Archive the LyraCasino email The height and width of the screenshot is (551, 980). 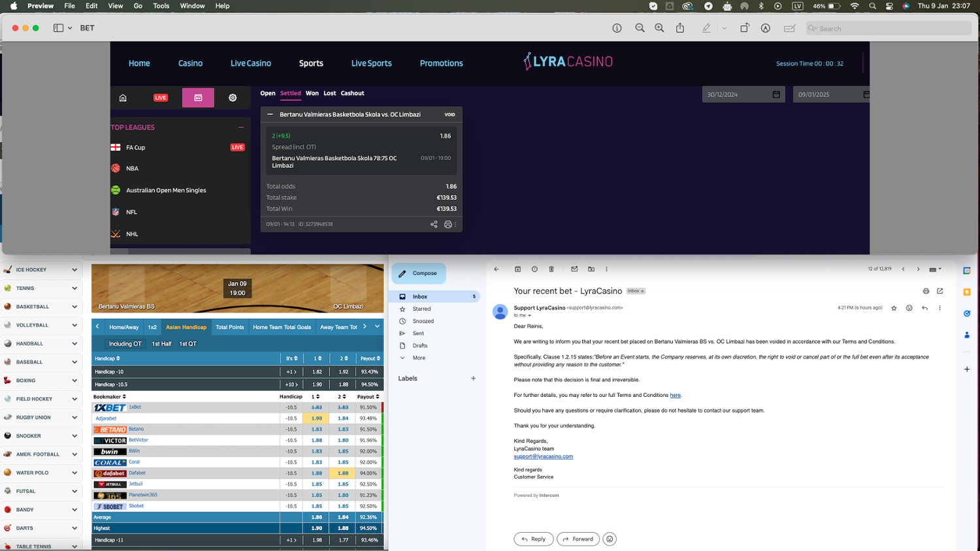[517, 269]
